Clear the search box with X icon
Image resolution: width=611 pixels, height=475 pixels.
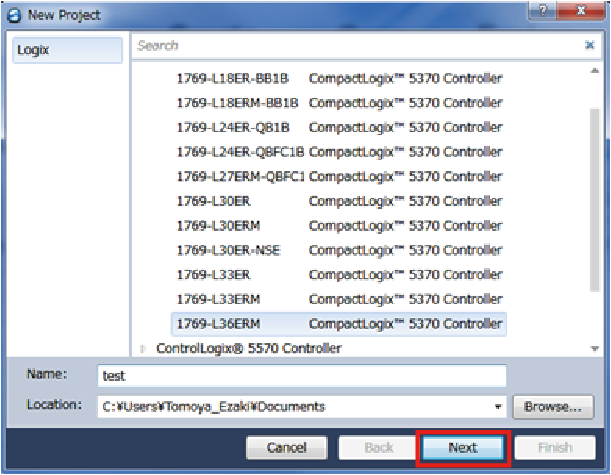click(x=589, y=46)
